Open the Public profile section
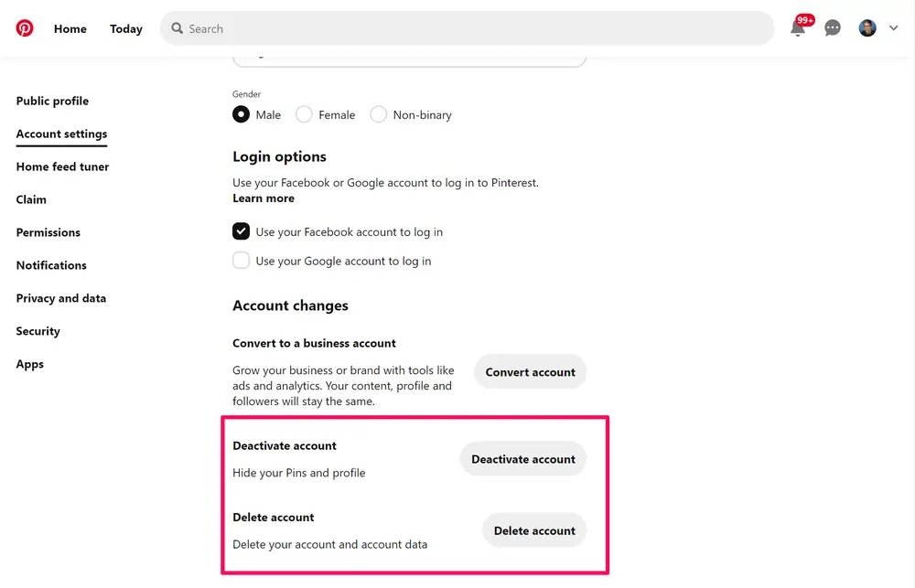 (52, 101)
